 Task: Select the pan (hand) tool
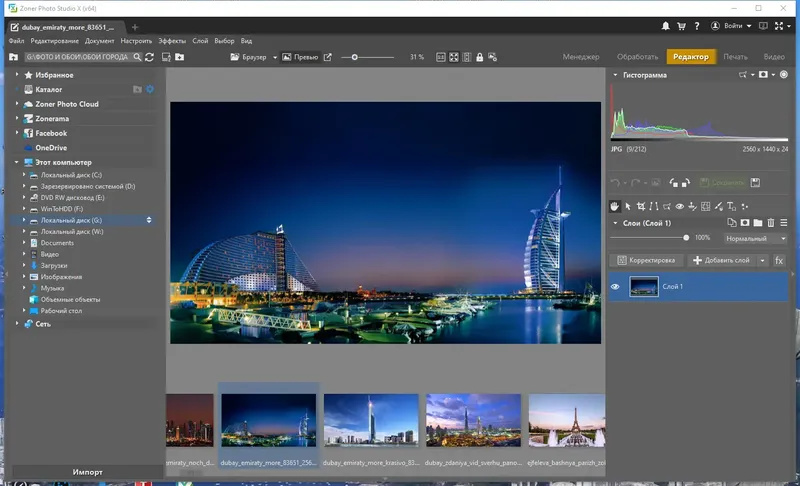pos(615,206)
